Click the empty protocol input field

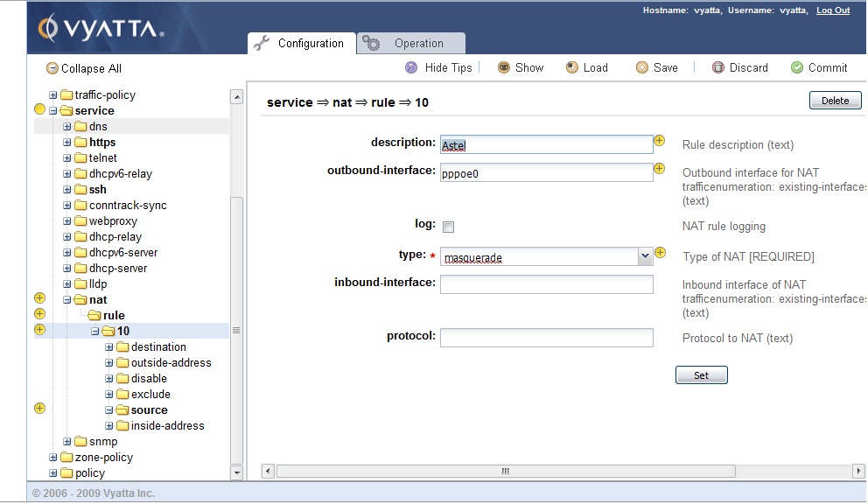coord(546,338)
